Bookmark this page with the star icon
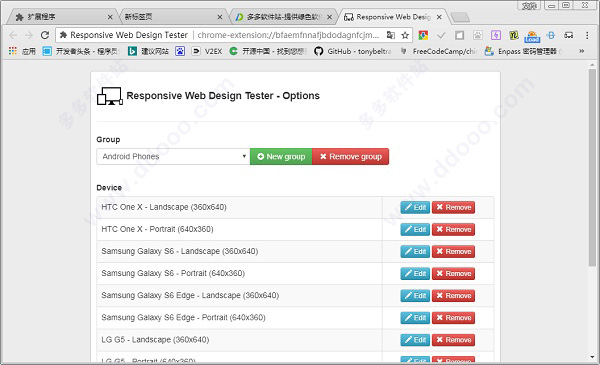This screenshot has height=365, width=600. click(x=405, y=35)
